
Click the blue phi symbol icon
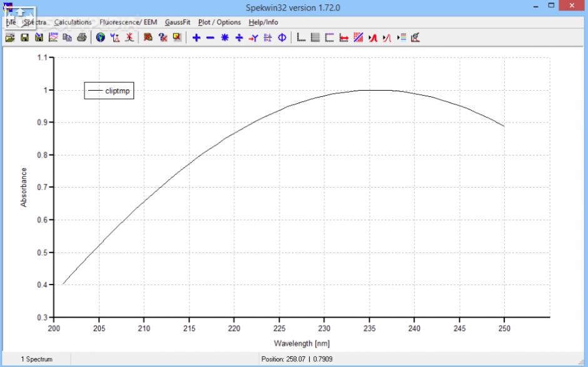click(x=282, y=38)
